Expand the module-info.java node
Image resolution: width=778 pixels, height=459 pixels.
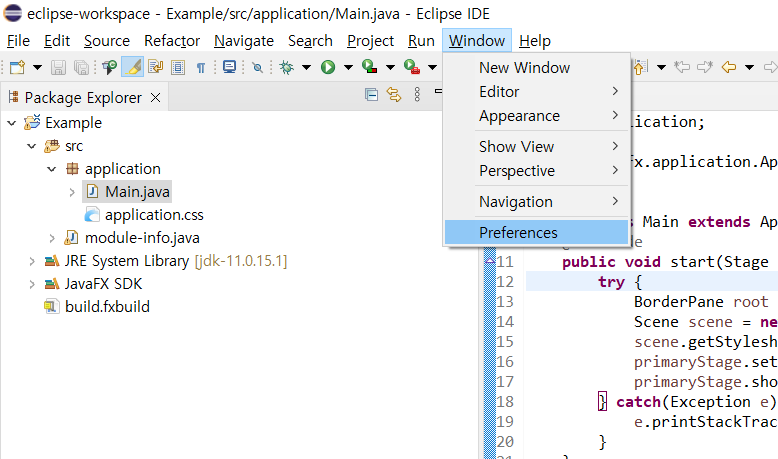pyautogui.click(x=52, y=238)
